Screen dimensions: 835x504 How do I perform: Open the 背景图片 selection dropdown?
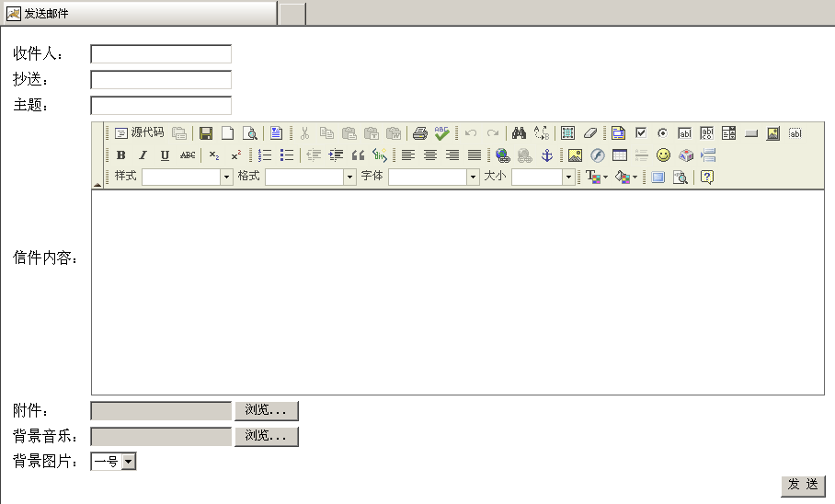tap(128, 462)
